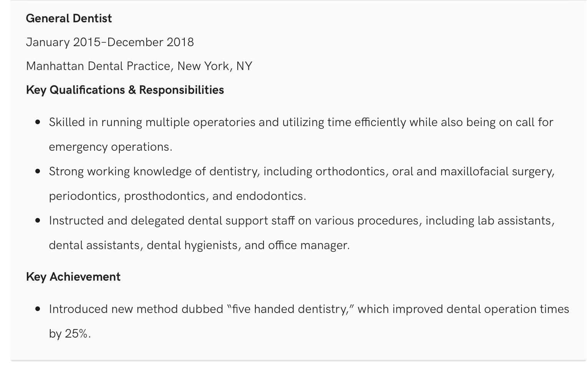588x371 pixels.
Task: Click the "Key Achievement" heading
Action: point(73,277)
